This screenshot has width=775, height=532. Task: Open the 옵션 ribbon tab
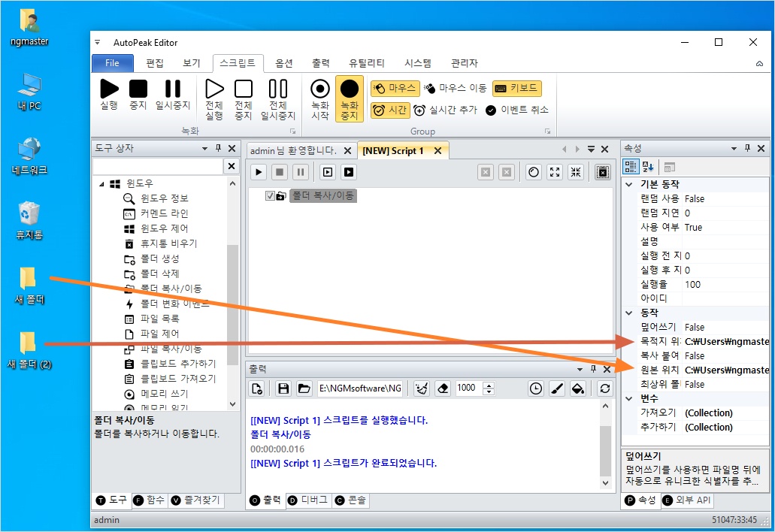(x=284, y=62)
